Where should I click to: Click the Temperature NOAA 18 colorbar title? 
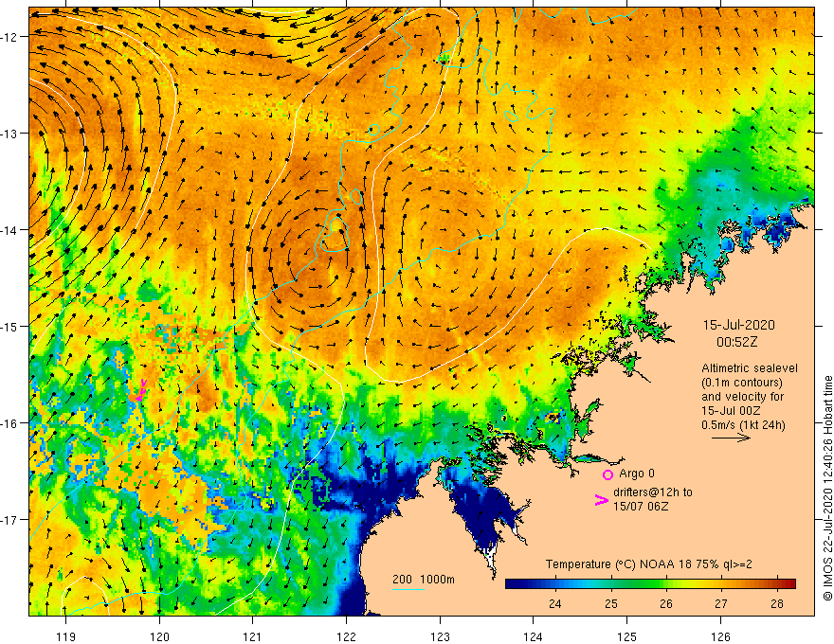tap(648, 564)
